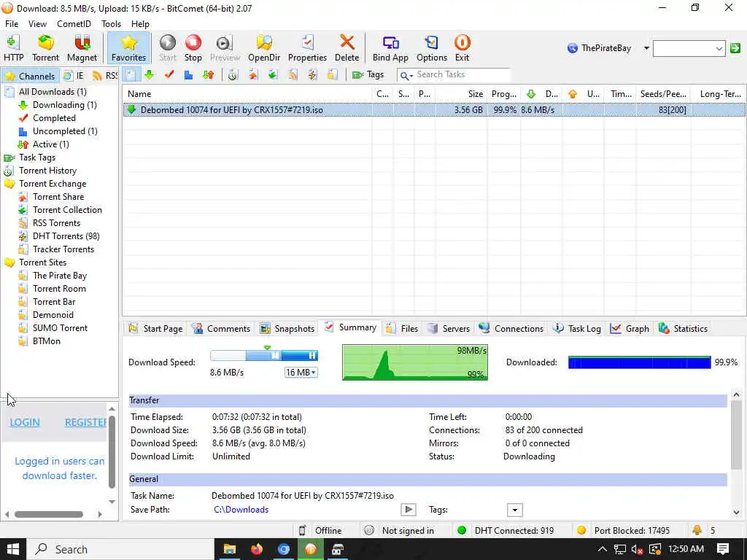Select DHT Torrents (98) in sidebar

pyautogui.click(x=66, y=236)
